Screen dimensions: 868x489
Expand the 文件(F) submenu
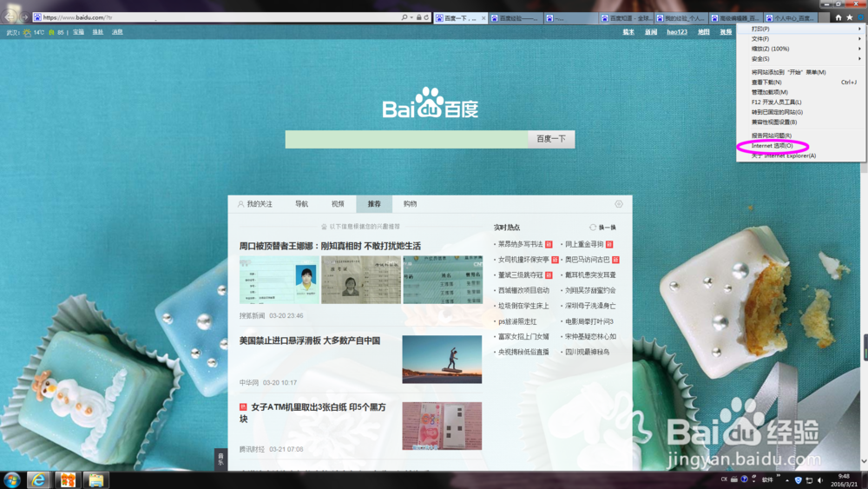click(x=801, y=39)
